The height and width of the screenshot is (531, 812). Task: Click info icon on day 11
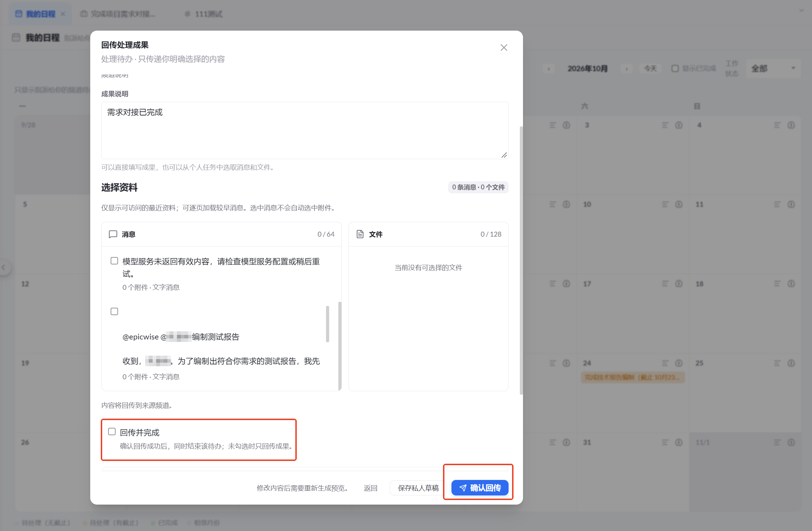tap(791, 204)
